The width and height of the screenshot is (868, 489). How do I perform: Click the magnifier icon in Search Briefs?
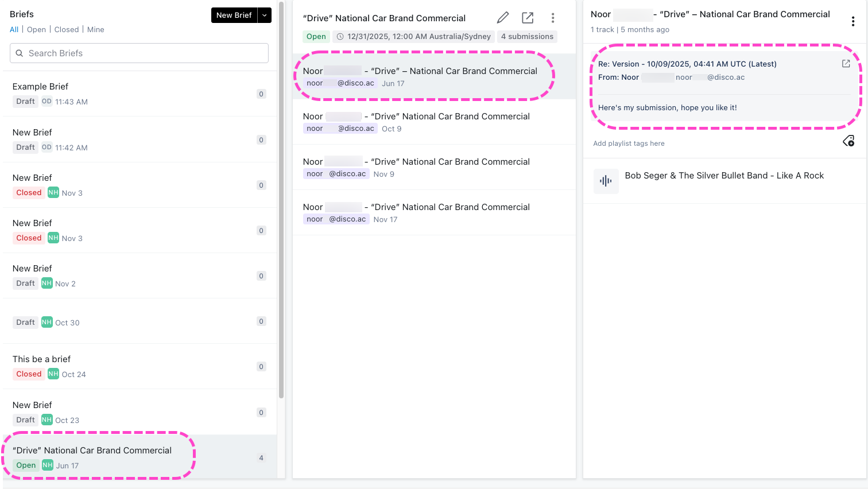coord(20,53)
